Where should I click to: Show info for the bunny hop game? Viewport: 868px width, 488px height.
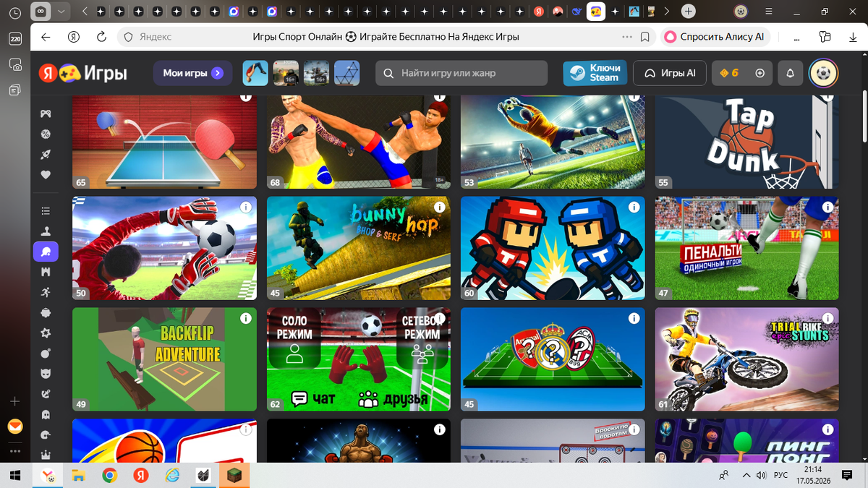pyautogui.click(x=439, y=207)
